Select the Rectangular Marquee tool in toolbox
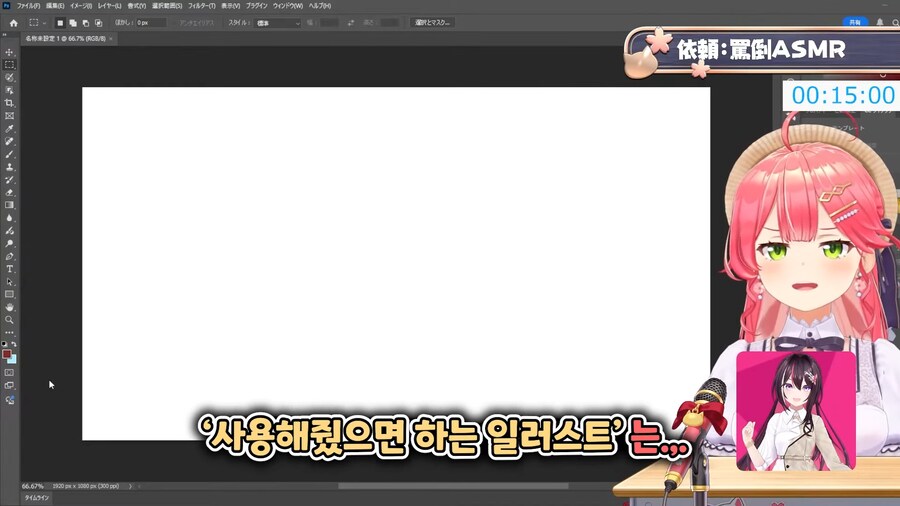This screenshot has width=900, height=506. [9, 65]
